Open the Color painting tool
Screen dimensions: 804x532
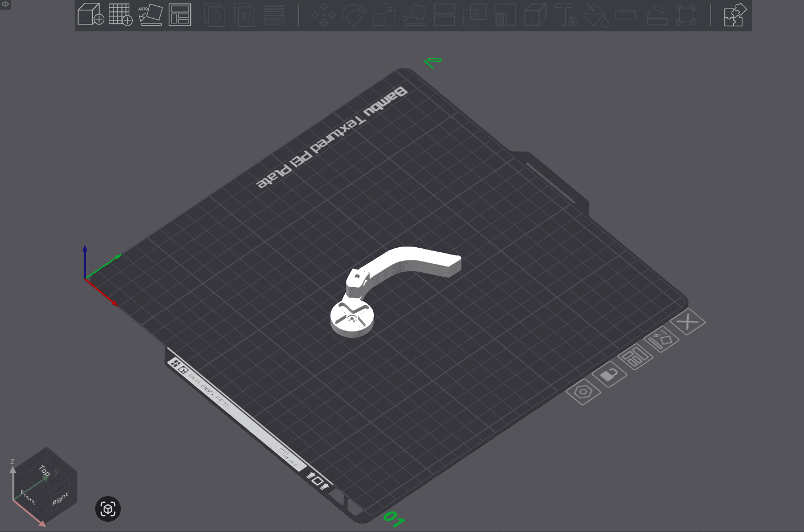(595, 15)
